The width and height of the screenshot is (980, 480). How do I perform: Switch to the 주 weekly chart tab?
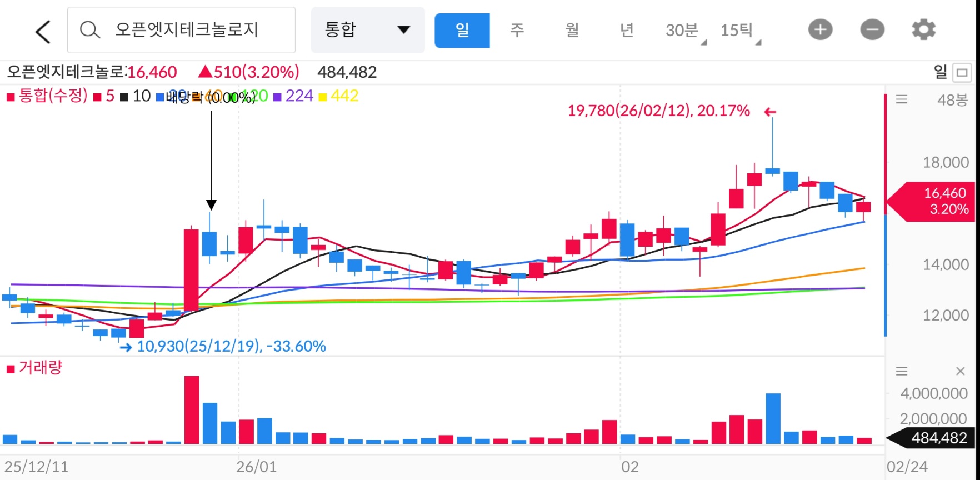pos(517,30)
